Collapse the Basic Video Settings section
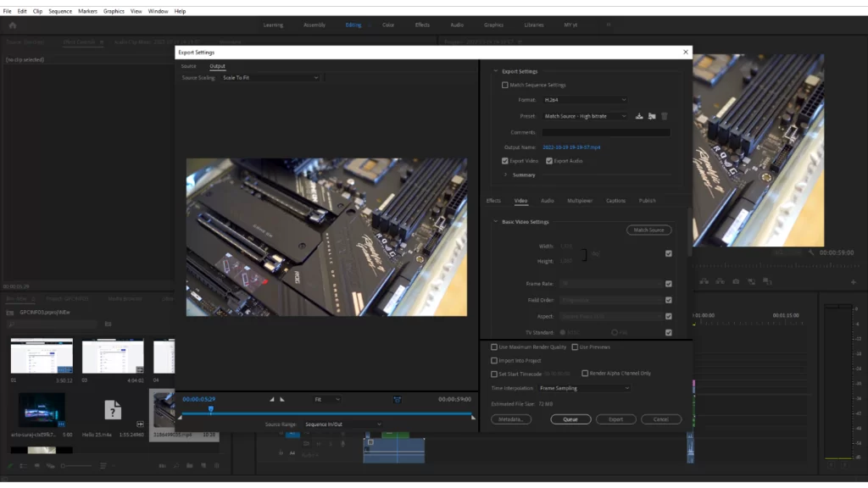 point(495,222)
